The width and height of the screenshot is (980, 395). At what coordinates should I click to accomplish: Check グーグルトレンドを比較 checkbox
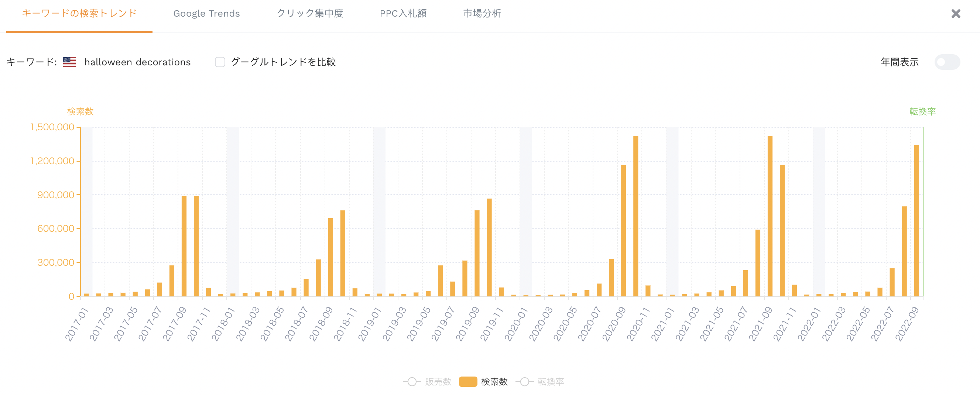[x=220, y=62]
